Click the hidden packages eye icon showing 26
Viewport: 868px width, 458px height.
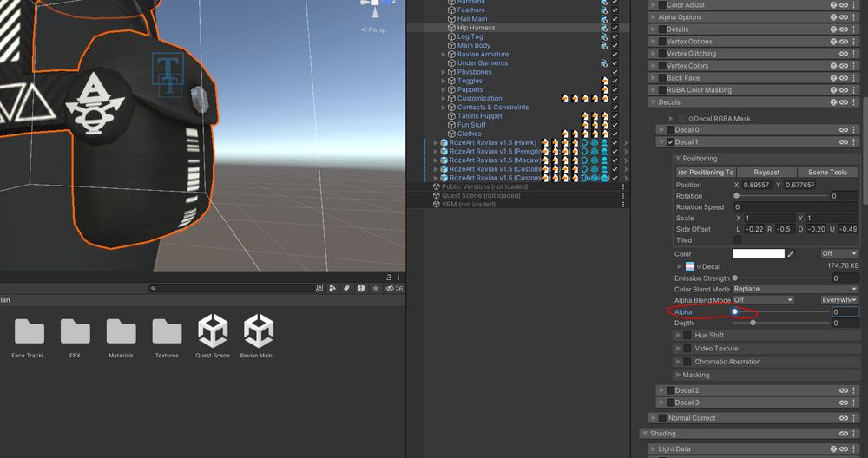(394, 288)
